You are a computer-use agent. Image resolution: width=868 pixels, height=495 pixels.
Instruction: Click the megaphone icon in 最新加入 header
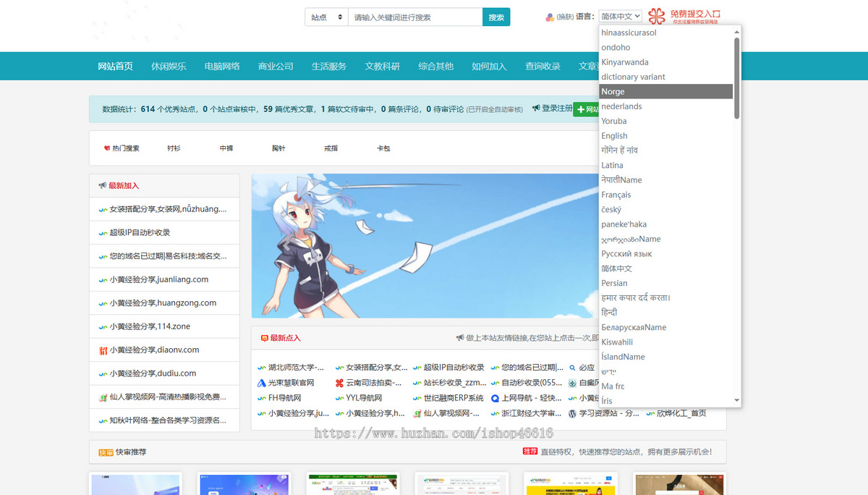[103, 185]
